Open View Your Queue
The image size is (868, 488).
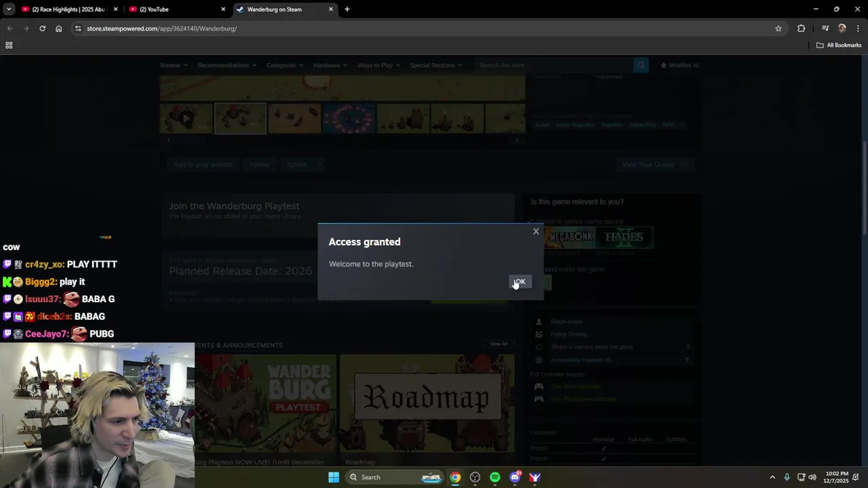click(655, 164)
